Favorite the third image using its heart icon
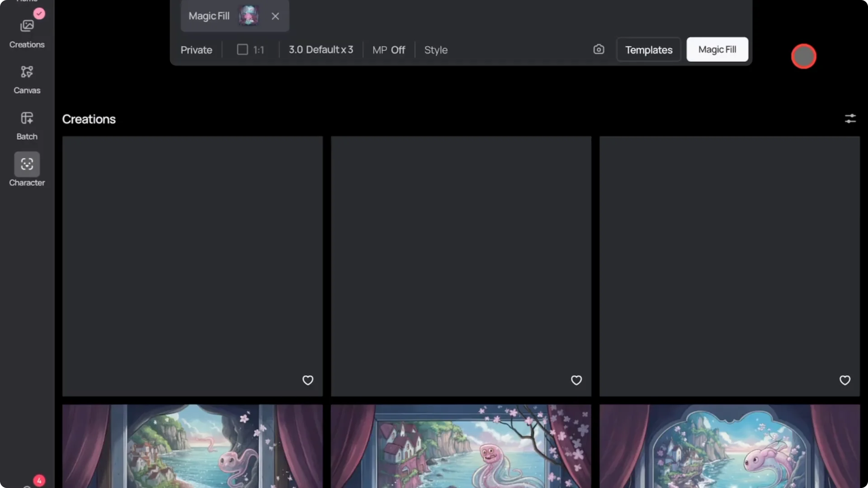The width and height of the screenshot is (868, 488). coord(845,380)
